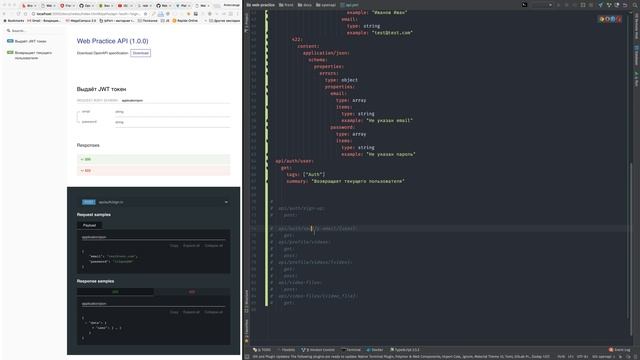Click the GET badge for current user sidebar item

pos(10,53)
